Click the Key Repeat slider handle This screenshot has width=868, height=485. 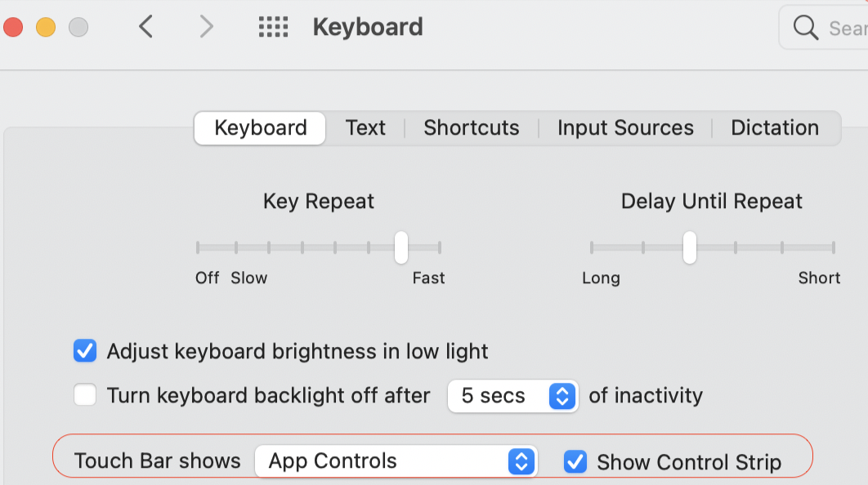click(401, 247)
